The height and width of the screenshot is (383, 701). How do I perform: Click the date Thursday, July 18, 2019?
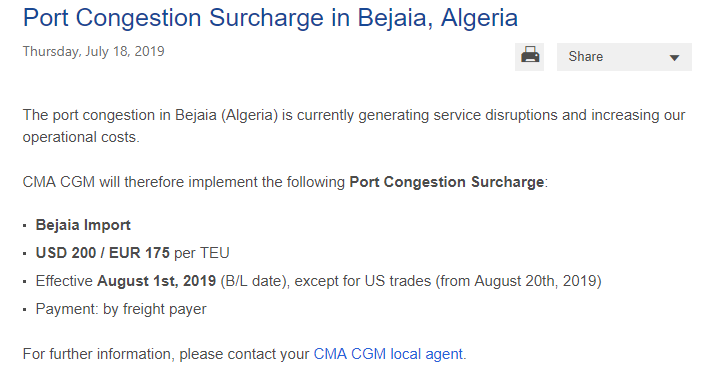point(93,51)
